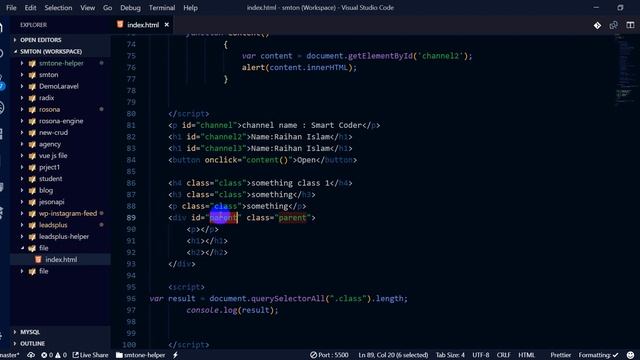Click the smtone-helper folder indicator in status bar
This screenshot has width=640, height=360.
(x=141, y=355)
